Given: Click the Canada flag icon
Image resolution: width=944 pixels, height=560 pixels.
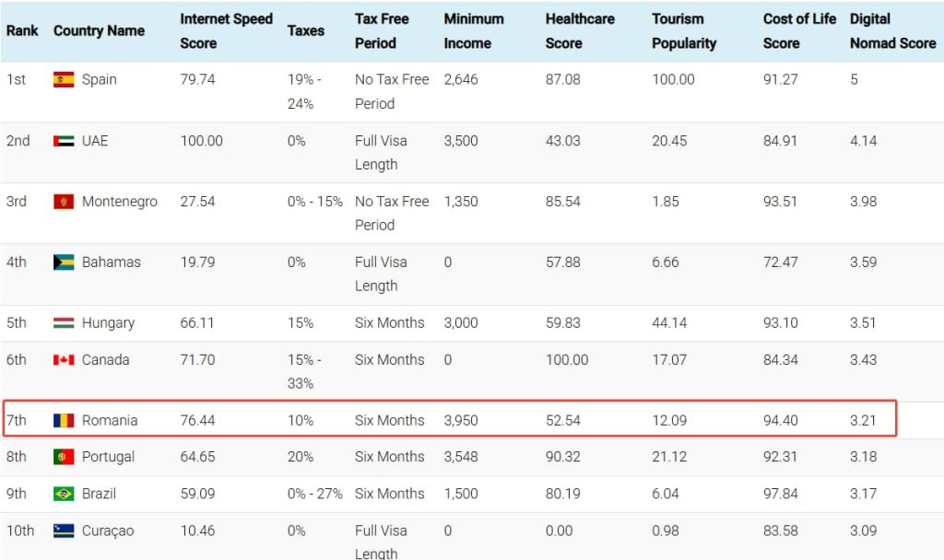Looking at the screenshot, I should point(64,360).
